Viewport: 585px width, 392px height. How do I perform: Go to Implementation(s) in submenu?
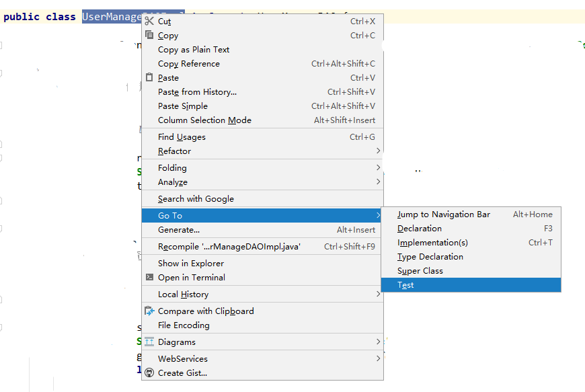(x=471, y=243)
